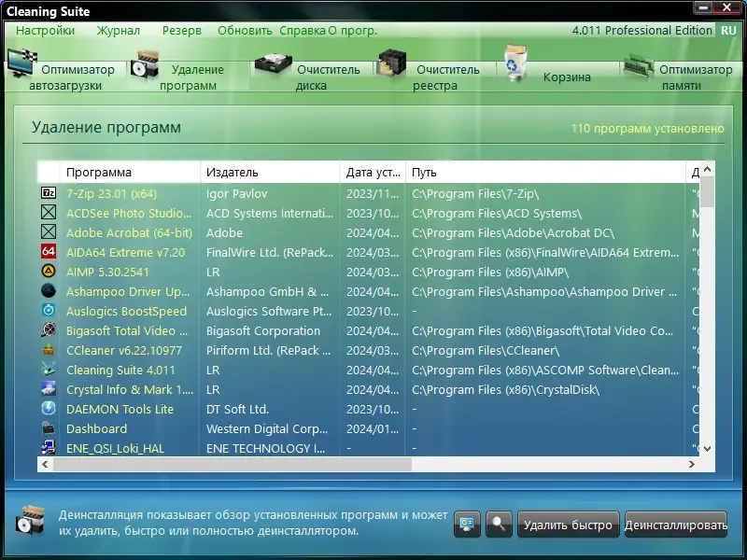Click the red AIDA64 Extreme icon
The width and height of the screenshot is (747, 560).
(49, 251)
